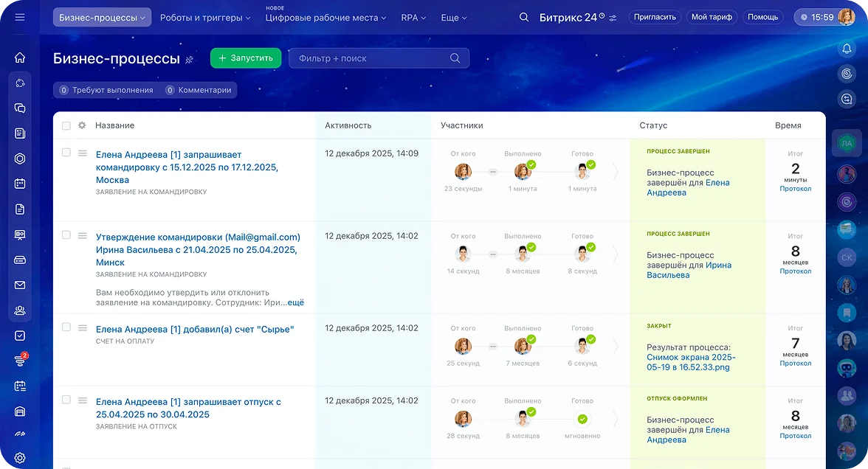Open the documents icon in left sidebar
Screen dimensions: 868x469
click(20, 209)
